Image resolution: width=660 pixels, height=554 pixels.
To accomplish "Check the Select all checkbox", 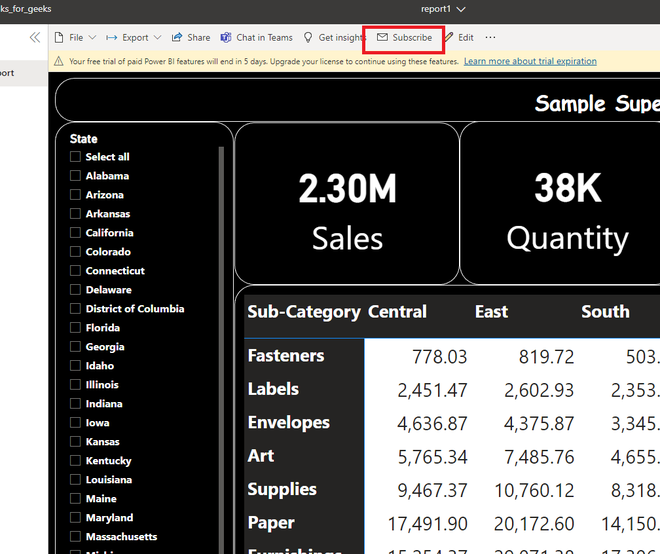I will [75, 157].
